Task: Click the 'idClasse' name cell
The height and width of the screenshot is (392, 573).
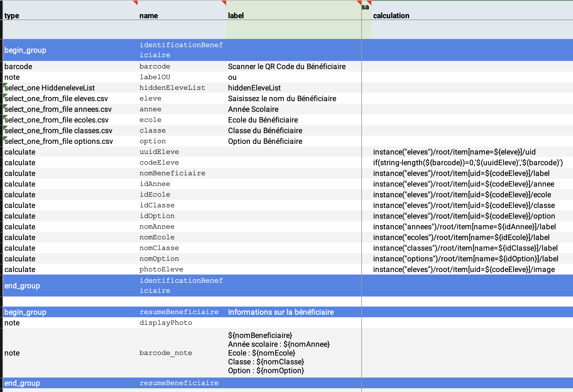Action: (182, 205)
